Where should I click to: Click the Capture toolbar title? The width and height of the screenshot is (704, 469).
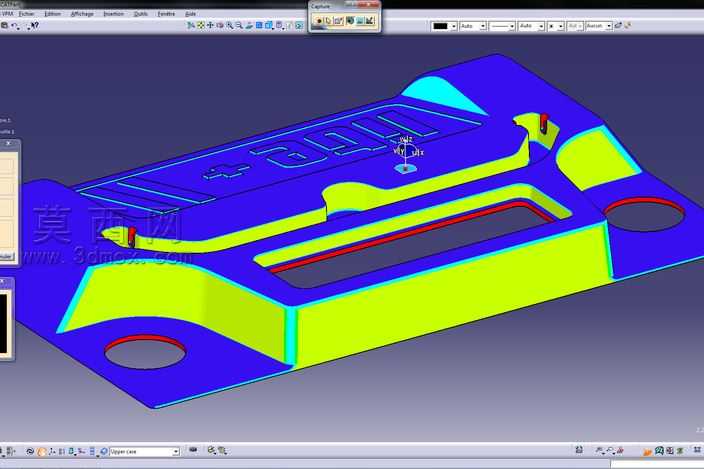tap(321, 6)
